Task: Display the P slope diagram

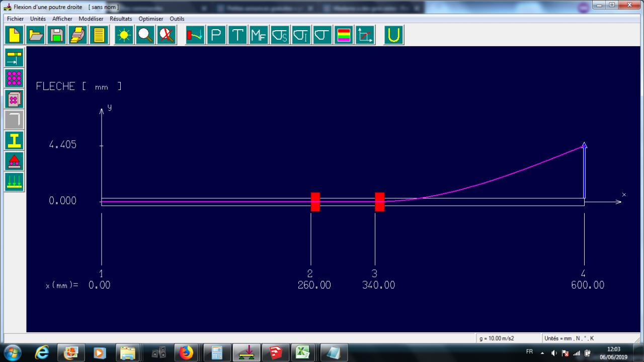Action: pyautogui.click(x=216, y=35)
